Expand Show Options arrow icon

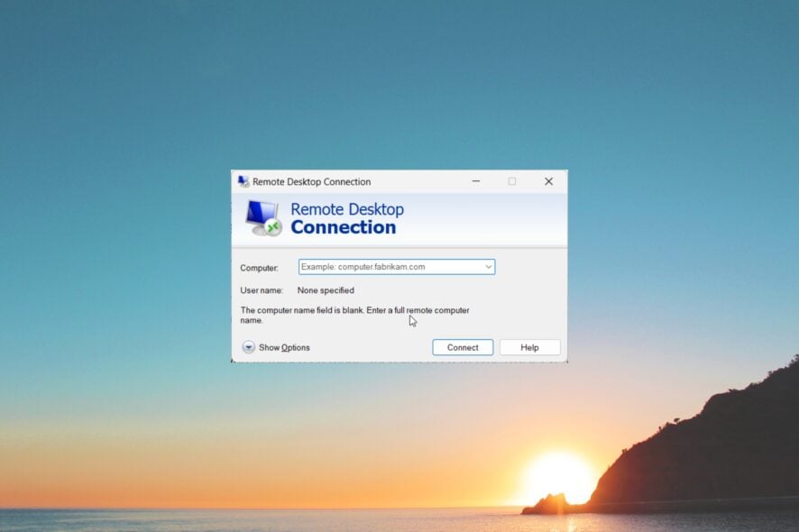coord(248,347)
